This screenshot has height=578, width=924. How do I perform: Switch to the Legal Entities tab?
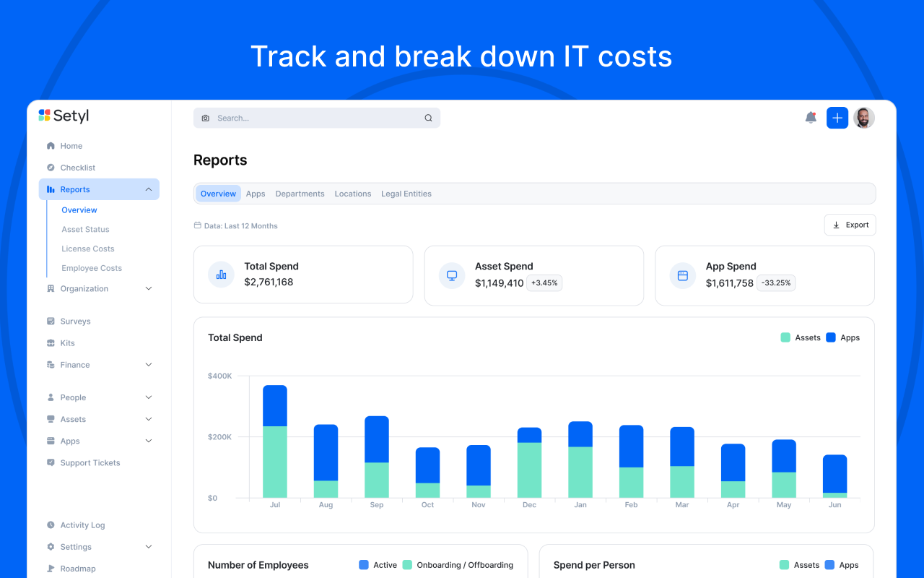point(406,194)
